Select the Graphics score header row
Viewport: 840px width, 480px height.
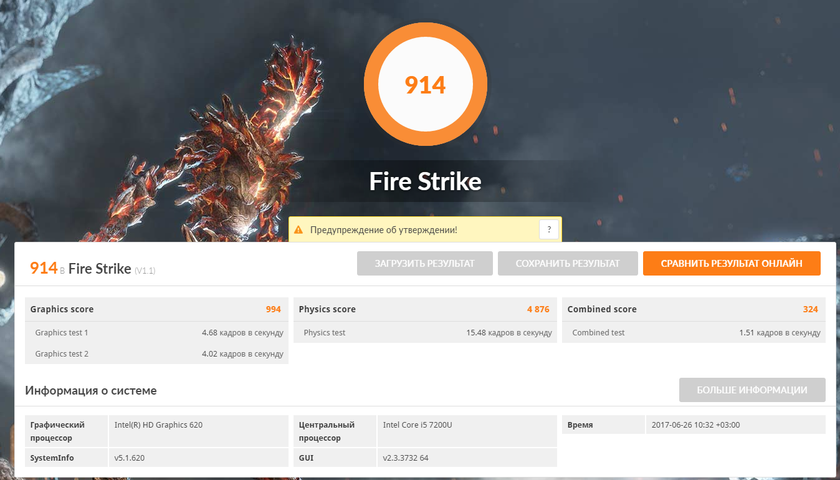pos(156,309)
